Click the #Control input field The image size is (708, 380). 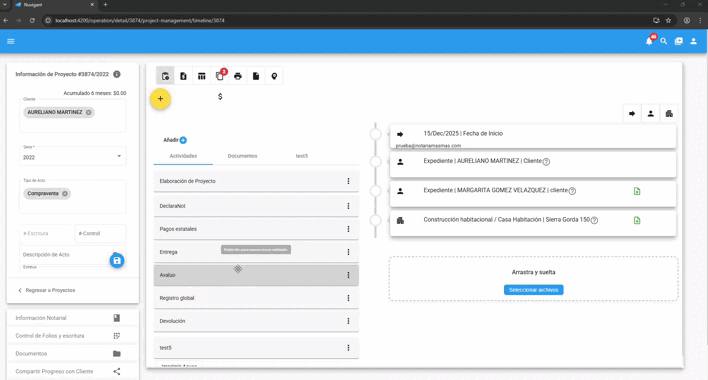click(100, 233)
